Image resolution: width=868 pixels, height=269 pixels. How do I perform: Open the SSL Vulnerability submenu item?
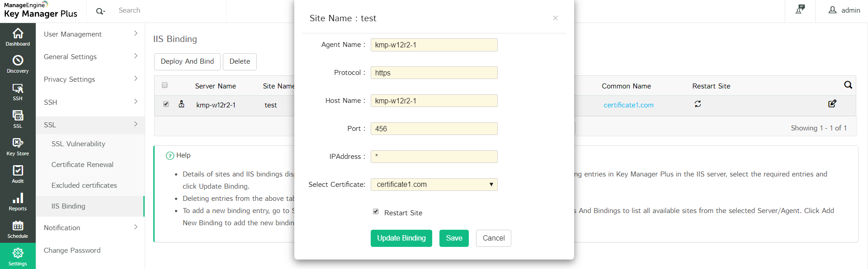click(x=78, y=144)
